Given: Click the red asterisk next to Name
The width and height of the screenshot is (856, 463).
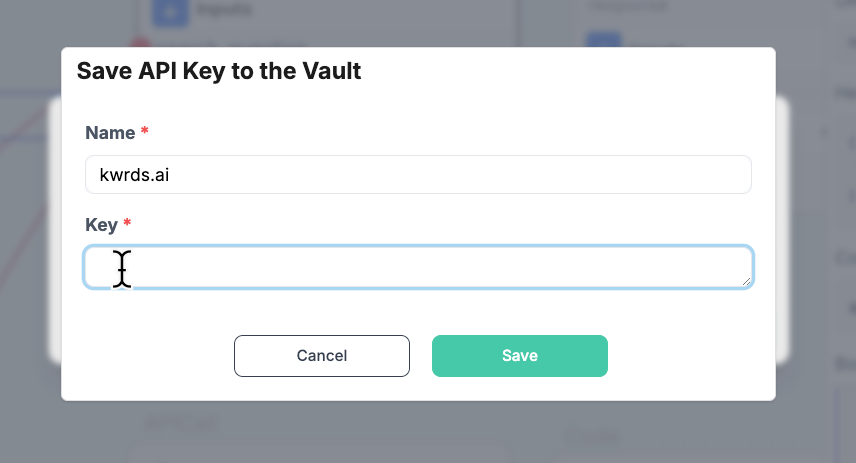Looking at the screenshot, I should click(x=145, y=131).
